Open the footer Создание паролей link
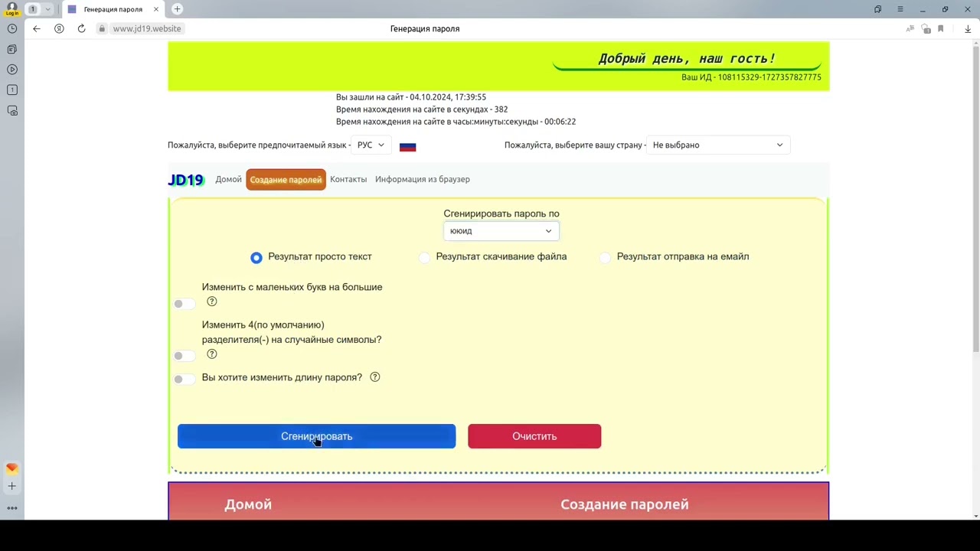The width and height of the screenshot is (980, 551). point(625,504)
